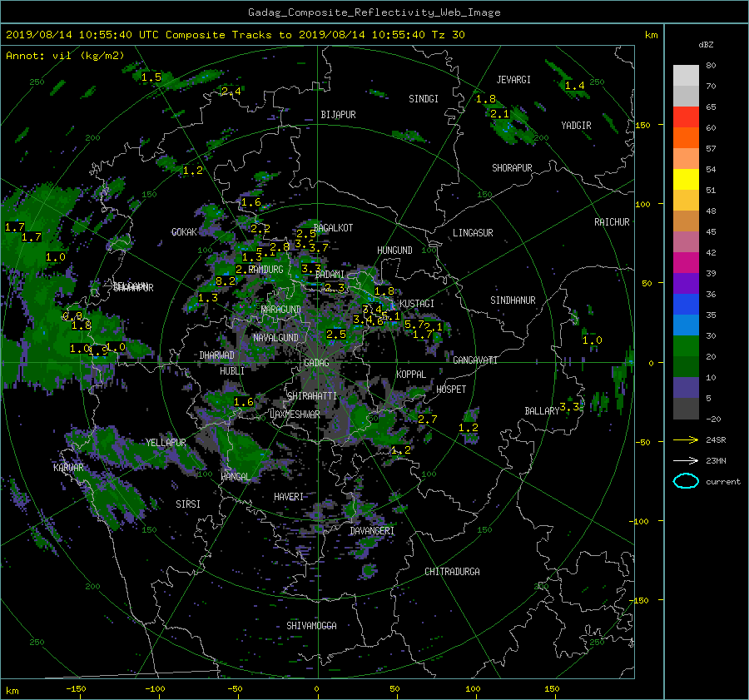Click the HAVERI city label
This screenshot has width=749, height=700.
[x=289, y=497]
